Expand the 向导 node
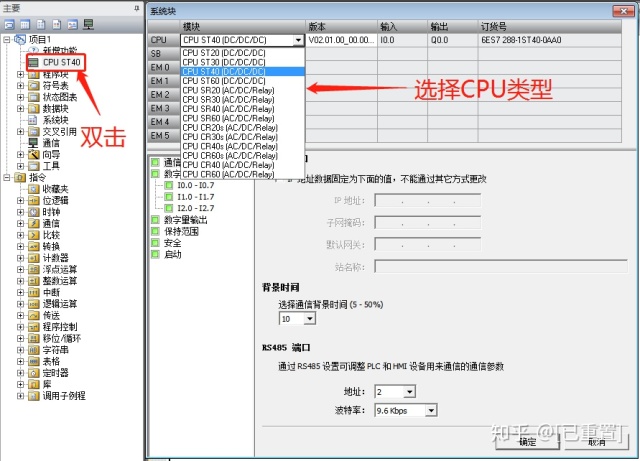The image size is (640, 461). (20, 155)
